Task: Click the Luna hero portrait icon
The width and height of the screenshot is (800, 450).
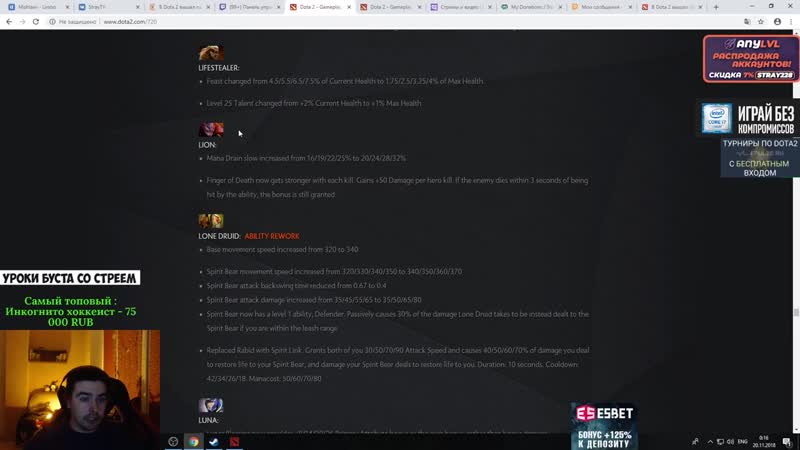Action: [x=211, y=405]
